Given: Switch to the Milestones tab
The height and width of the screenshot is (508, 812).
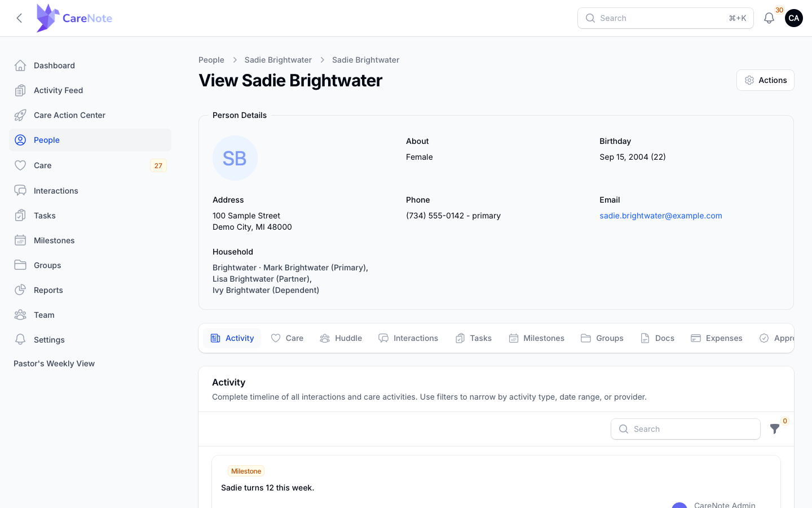Looking at the screenshot, I should click(x=536, y=338).
